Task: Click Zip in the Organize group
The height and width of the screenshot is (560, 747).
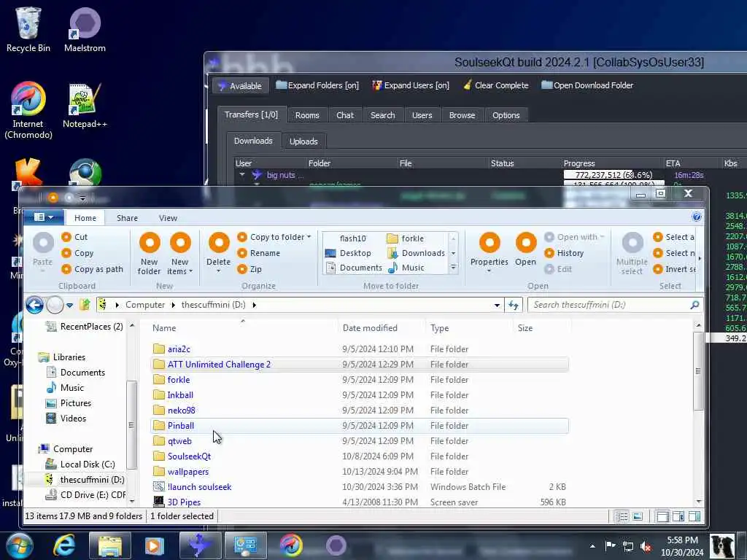Action: tap(250, 269)
